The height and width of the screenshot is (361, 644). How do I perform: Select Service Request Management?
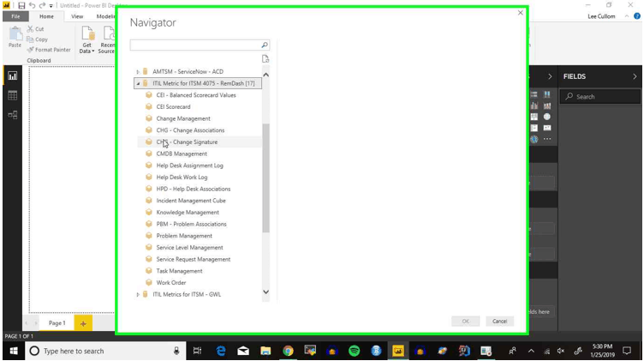tap(193, 259)
